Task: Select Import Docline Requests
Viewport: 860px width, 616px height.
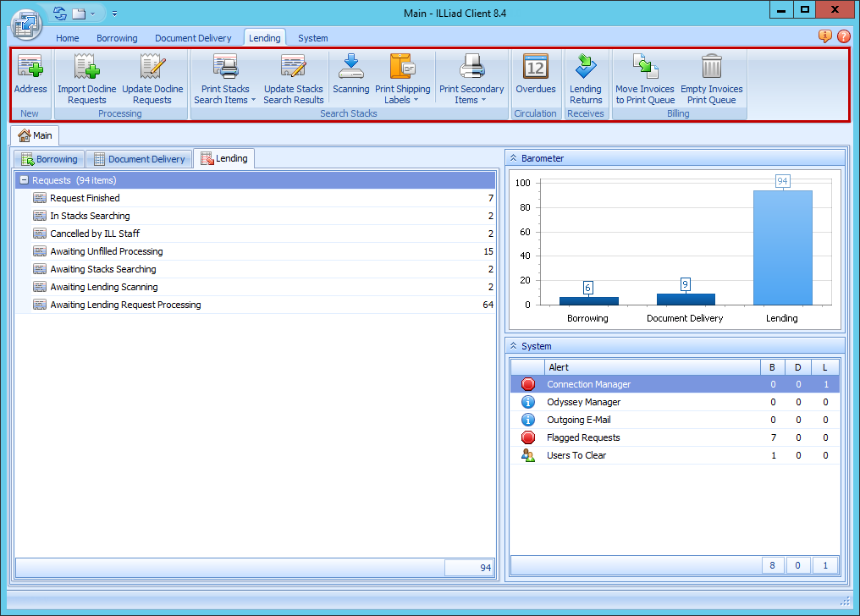Action: (86, 78)
